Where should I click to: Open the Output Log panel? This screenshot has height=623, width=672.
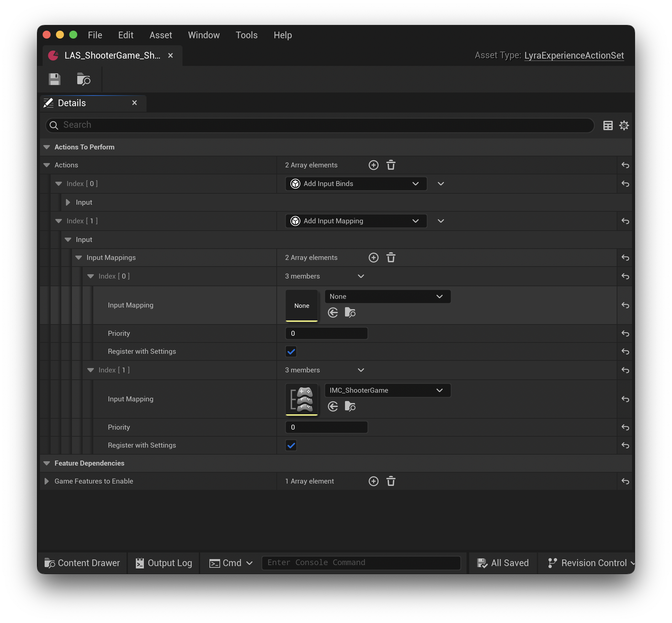click(x=163, y=562)
